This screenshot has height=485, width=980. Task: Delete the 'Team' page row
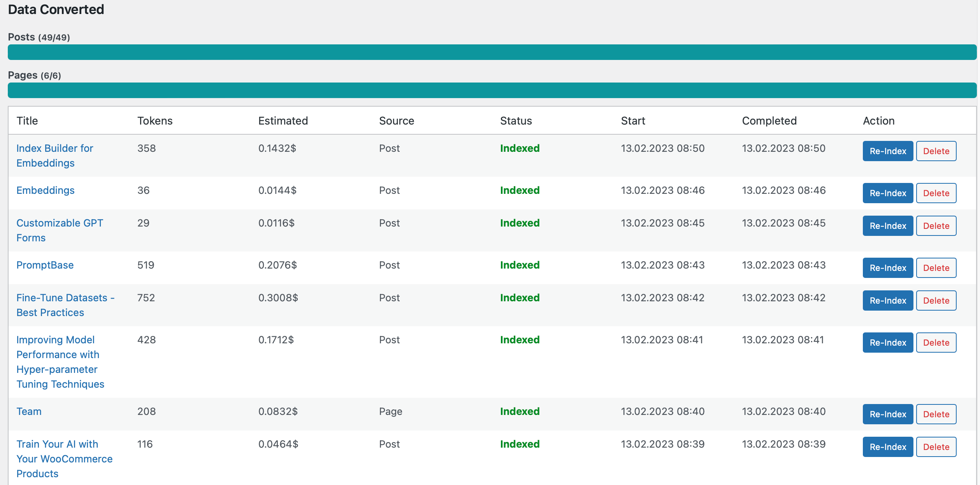[x=936, y=414]
